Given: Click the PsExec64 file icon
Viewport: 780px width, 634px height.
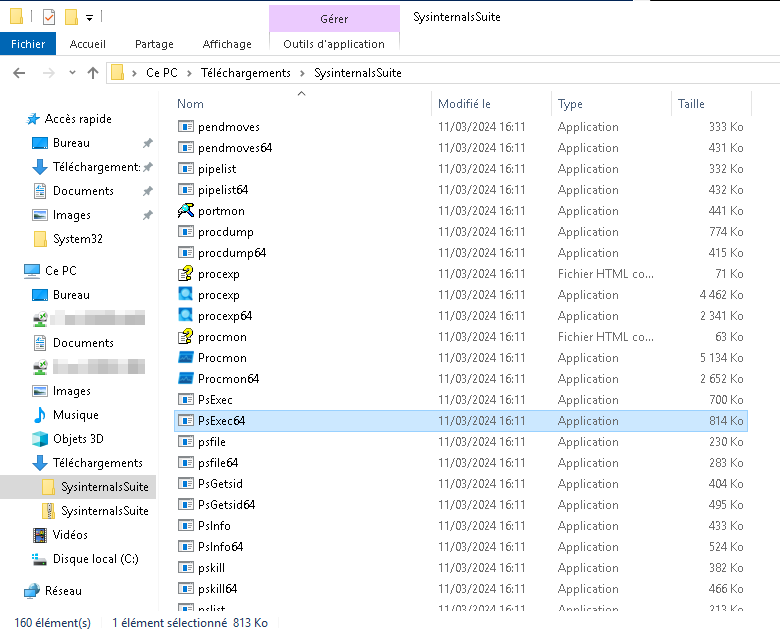Looking at the screenshot, I should coord(186,421).
